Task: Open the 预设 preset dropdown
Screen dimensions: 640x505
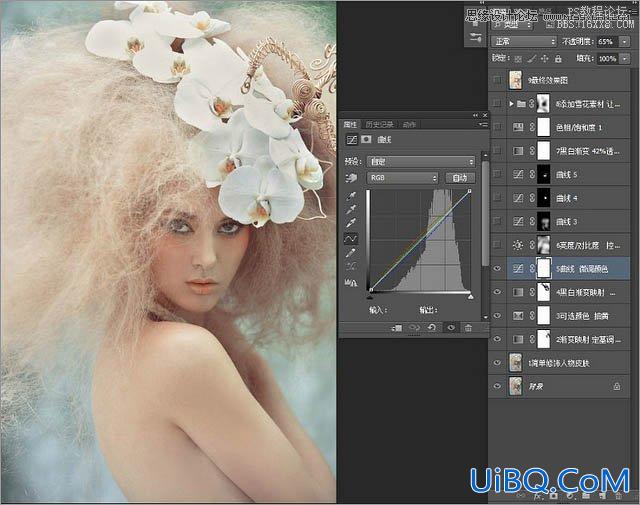Action: (x=421, y=162)
